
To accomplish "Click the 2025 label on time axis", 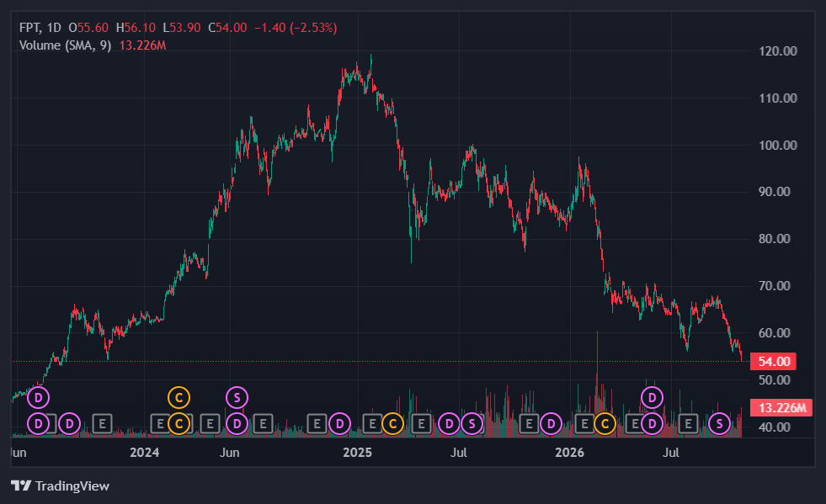I will pos(357,453).
